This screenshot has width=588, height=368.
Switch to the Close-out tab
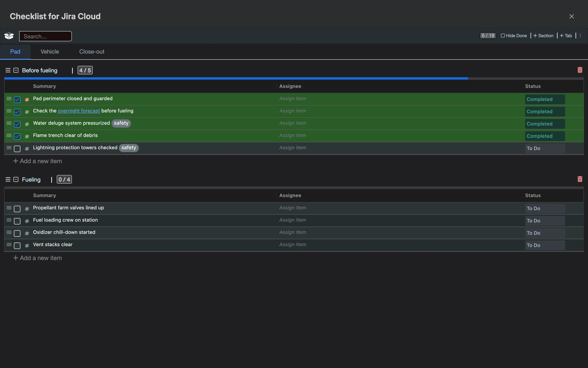92,52
